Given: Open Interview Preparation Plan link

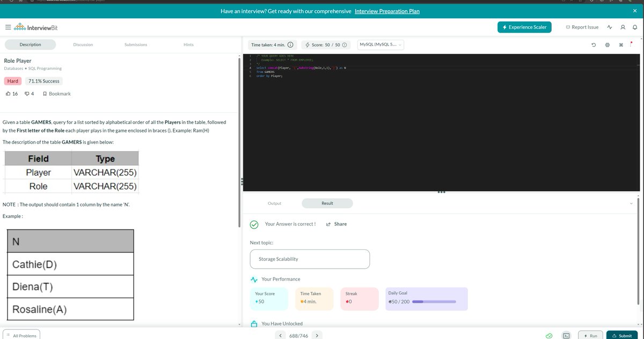Looking at the screenshot, I should coord(387,11).
